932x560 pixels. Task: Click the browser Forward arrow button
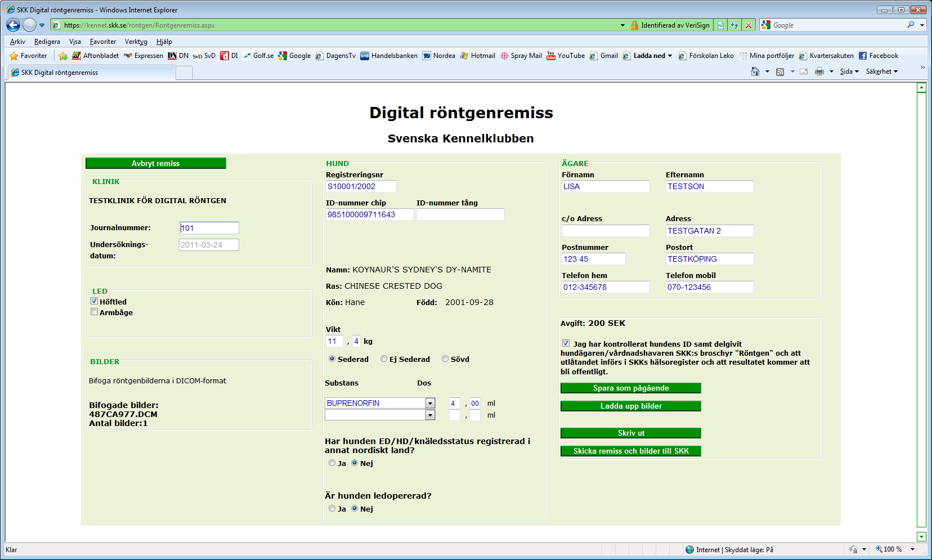(x=29, y=25)
